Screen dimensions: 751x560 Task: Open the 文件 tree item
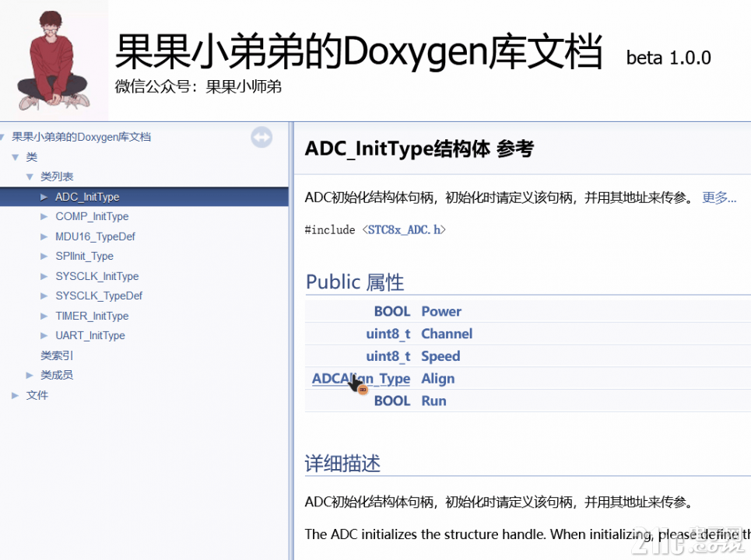pos(37,395)
